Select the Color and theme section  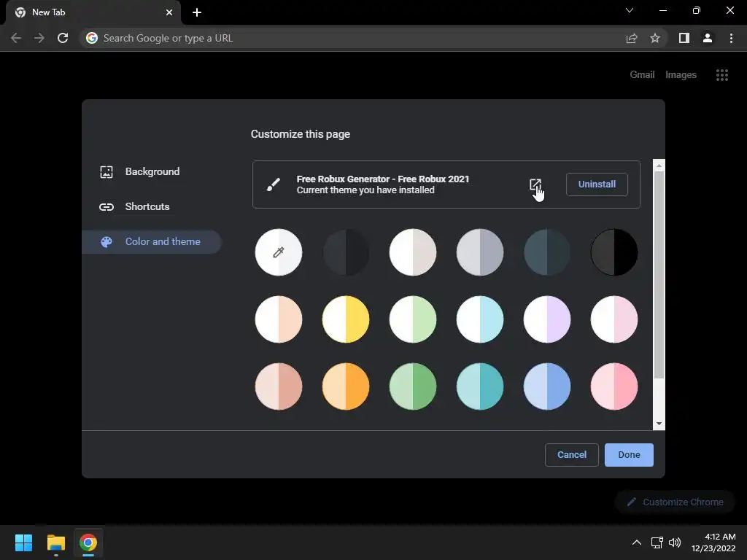tap(152, 242)
